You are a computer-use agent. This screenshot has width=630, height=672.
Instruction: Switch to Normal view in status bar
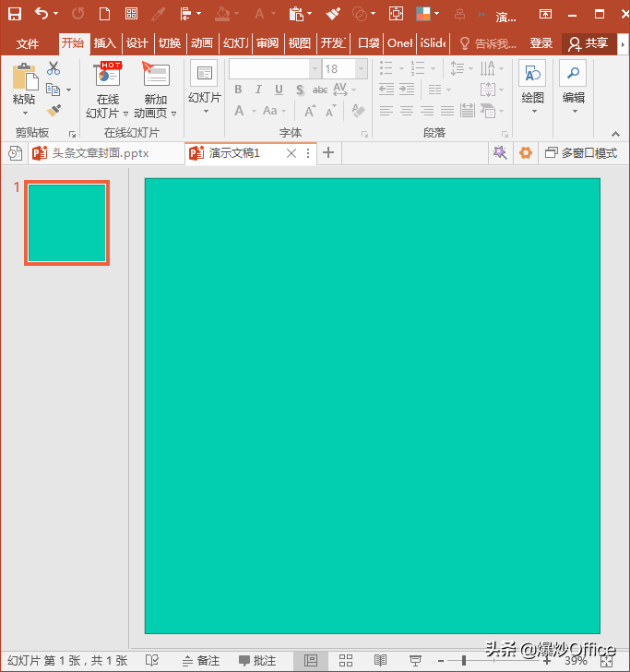pos(311,660)
